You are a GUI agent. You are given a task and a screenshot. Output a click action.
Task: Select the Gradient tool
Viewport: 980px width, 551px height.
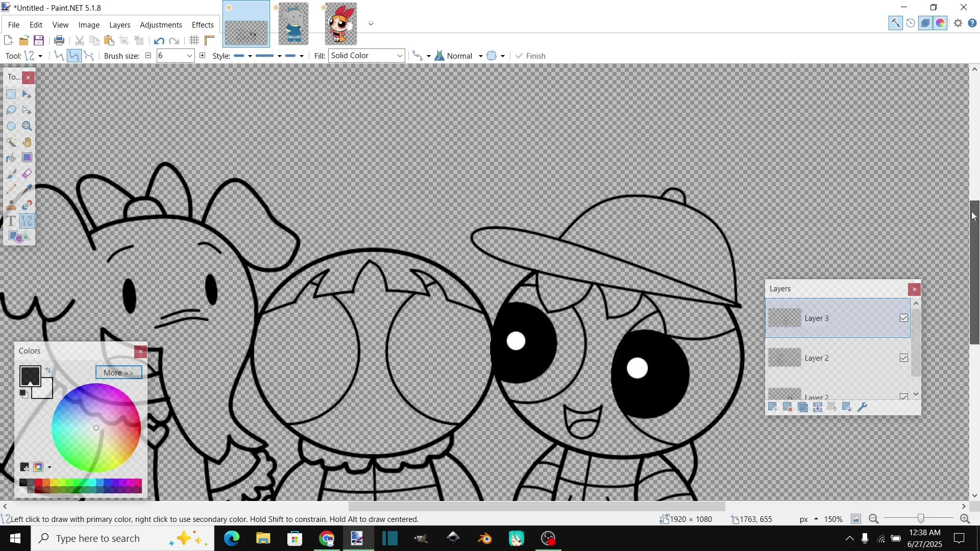(27, 158)
